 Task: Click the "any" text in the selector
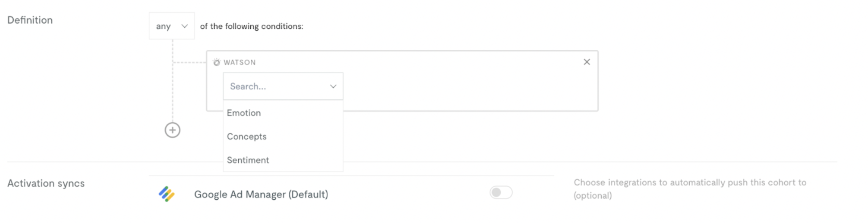164,26
